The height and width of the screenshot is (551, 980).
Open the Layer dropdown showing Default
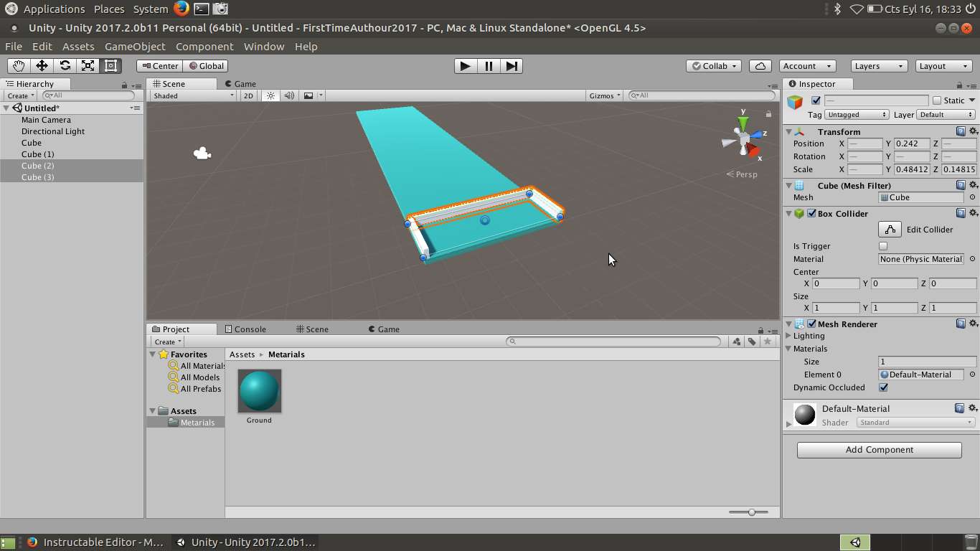(x=946, y=115)
